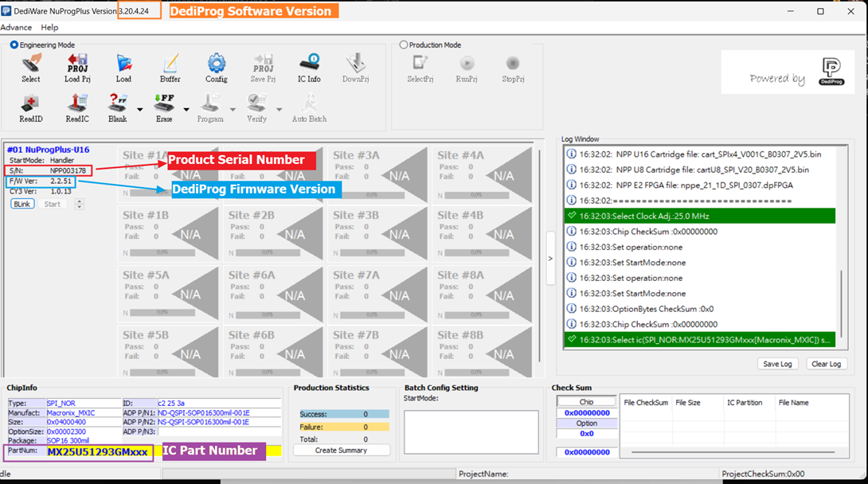Select Site #4B tile

coord(483,234)
